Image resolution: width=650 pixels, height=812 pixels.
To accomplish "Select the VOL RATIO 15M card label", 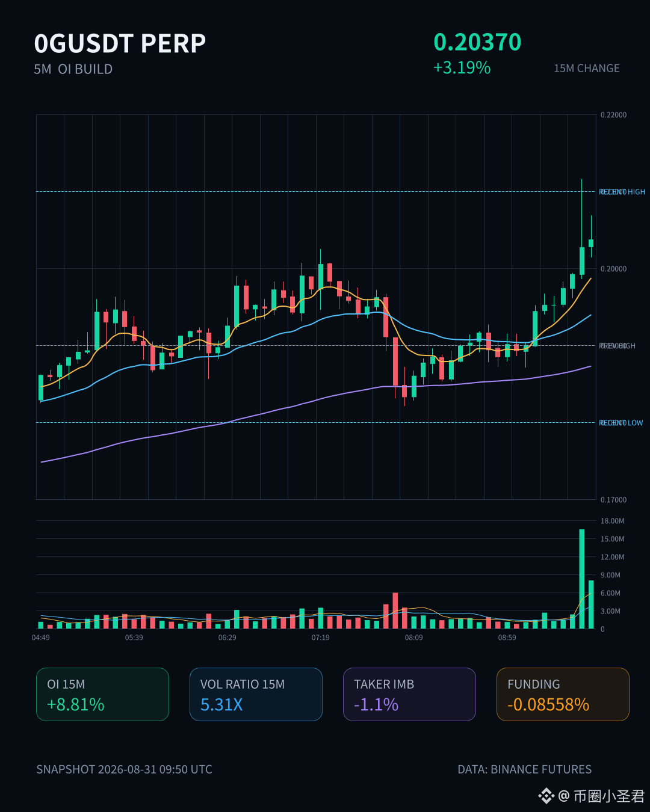I will (x=243, y=684).
